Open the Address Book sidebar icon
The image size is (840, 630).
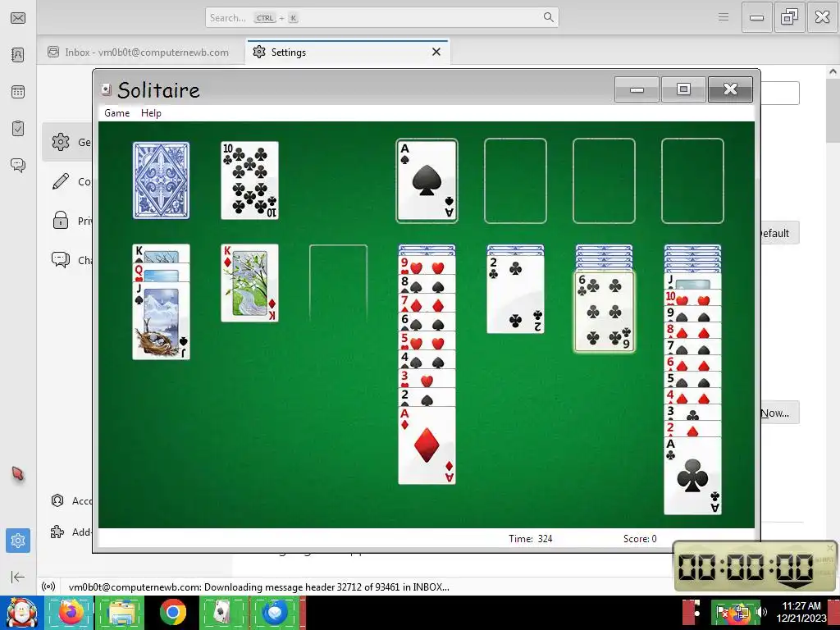[x=18, y=55]
